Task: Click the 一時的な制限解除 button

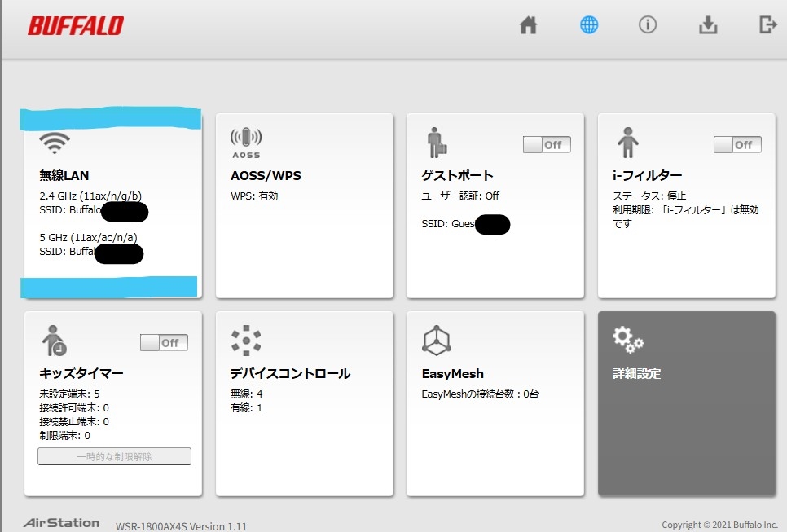Action: click(114, 456)
